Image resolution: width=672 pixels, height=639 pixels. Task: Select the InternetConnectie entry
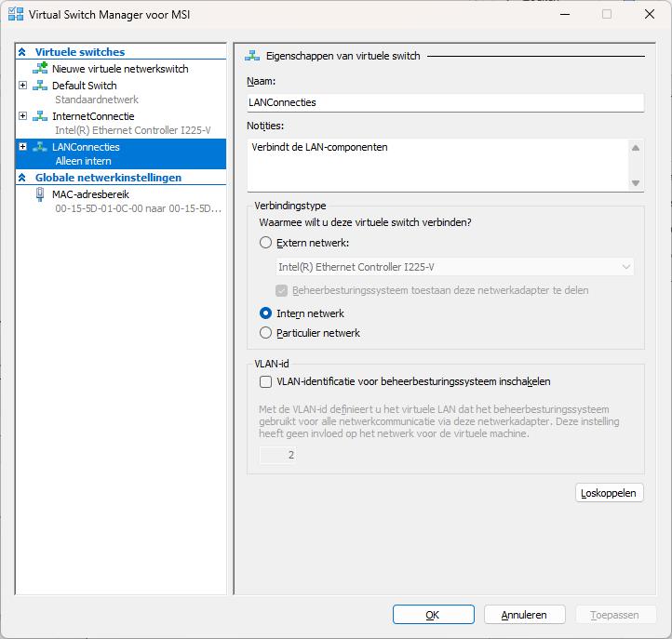tap(93, 116)
